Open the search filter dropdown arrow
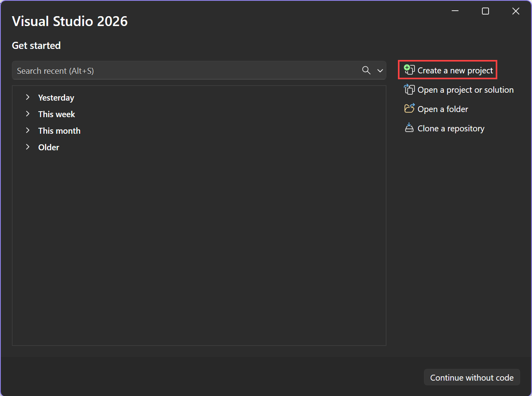Viewport: 532px width, 396px height. coord(380,70)
